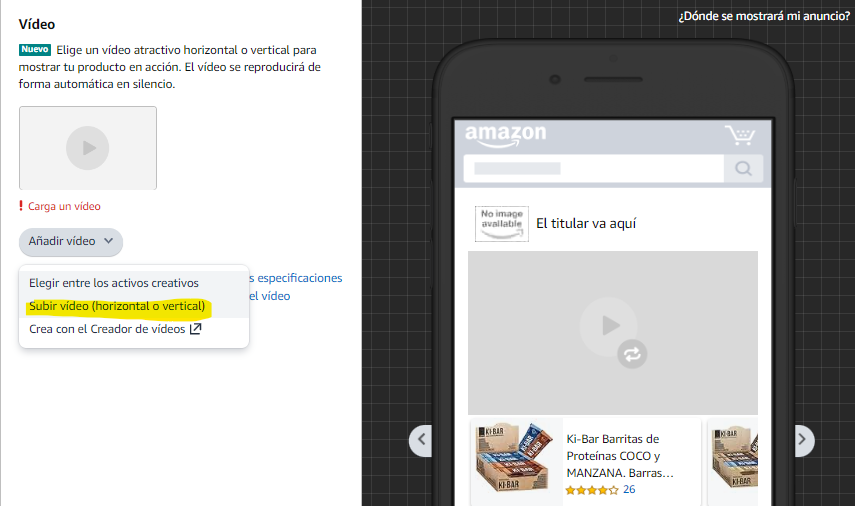The image size is (855, 506).
Task: Click the second Ki-Bar product image
Action: 734,457
